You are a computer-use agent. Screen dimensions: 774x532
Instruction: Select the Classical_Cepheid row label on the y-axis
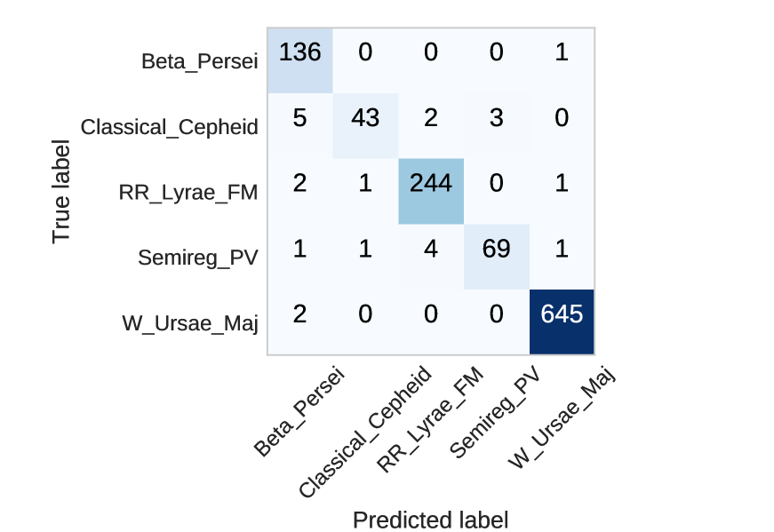[x=169, y=127]
